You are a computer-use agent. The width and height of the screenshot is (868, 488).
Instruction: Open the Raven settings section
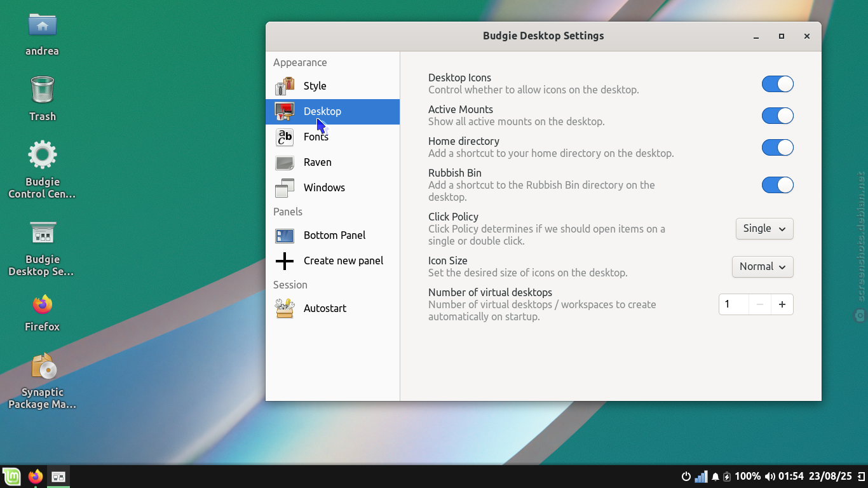(332, 162)
